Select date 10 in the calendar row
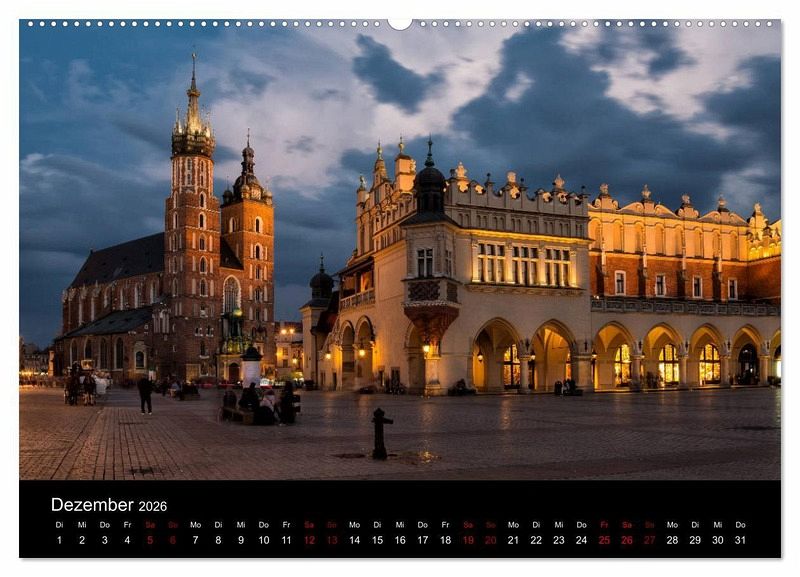 pos(264,540)
